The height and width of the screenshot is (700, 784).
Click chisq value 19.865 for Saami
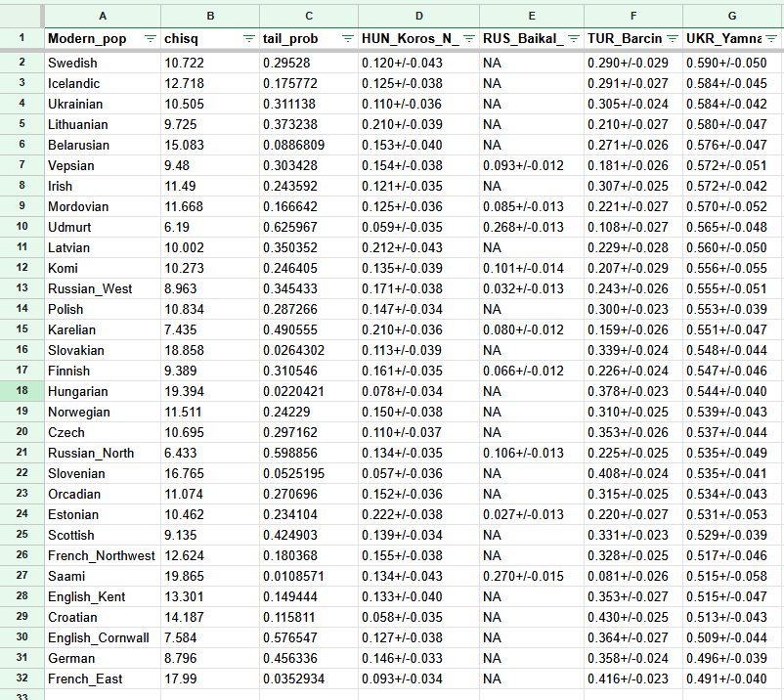[210, 576]
